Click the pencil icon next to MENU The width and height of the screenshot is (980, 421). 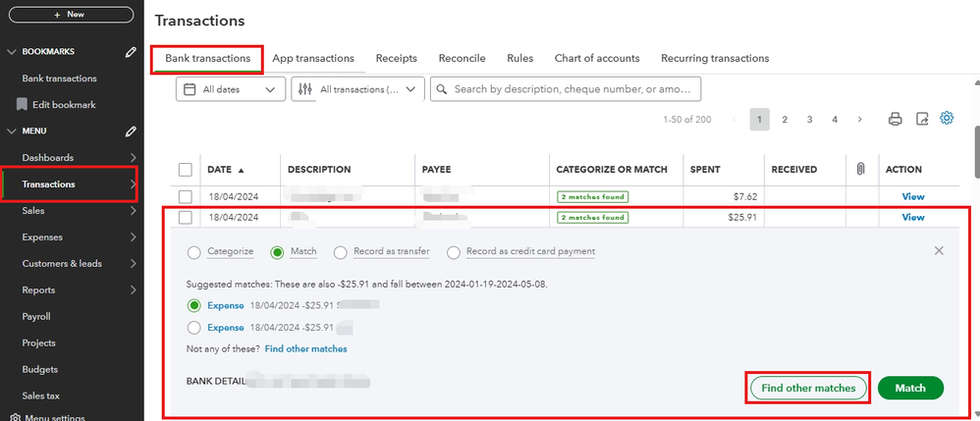point(131,132)
